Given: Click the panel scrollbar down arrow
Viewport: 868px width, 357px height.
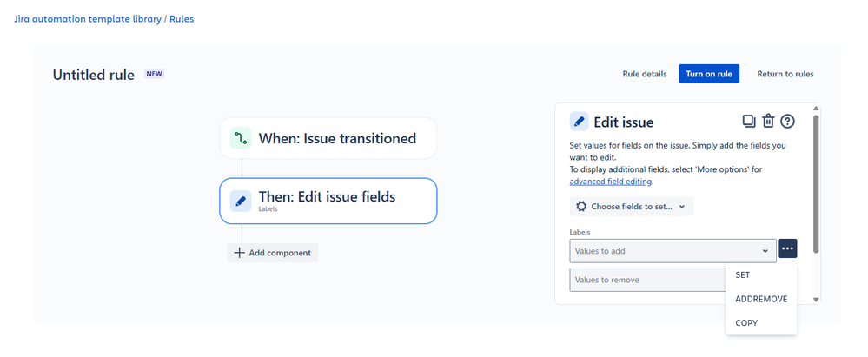Looking at the screenshot, I should click(815, 299).
